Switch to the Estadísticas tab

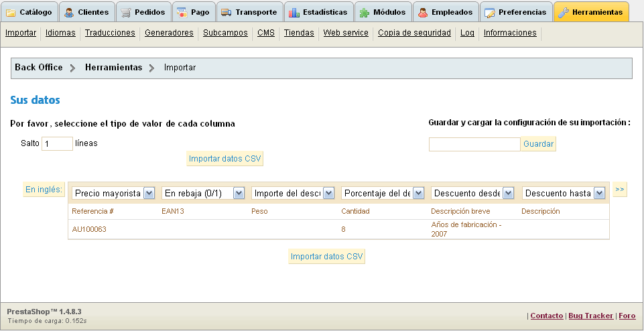point(318,12)
